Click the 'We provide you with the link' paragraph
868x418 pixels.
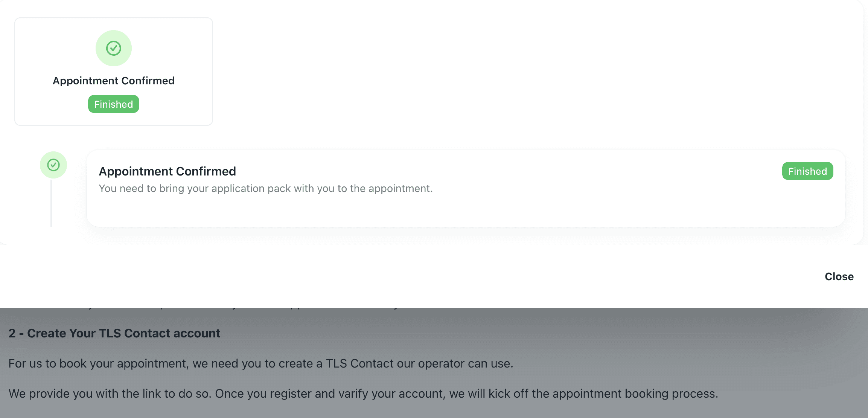(363, 394)
